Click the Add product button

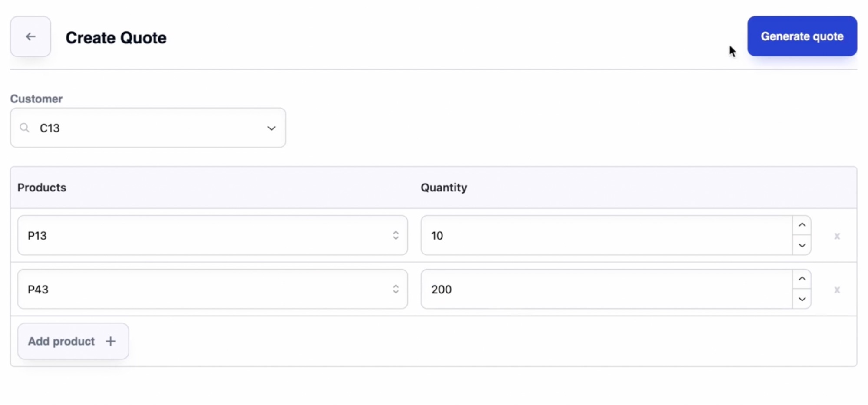tap(73, 341)
